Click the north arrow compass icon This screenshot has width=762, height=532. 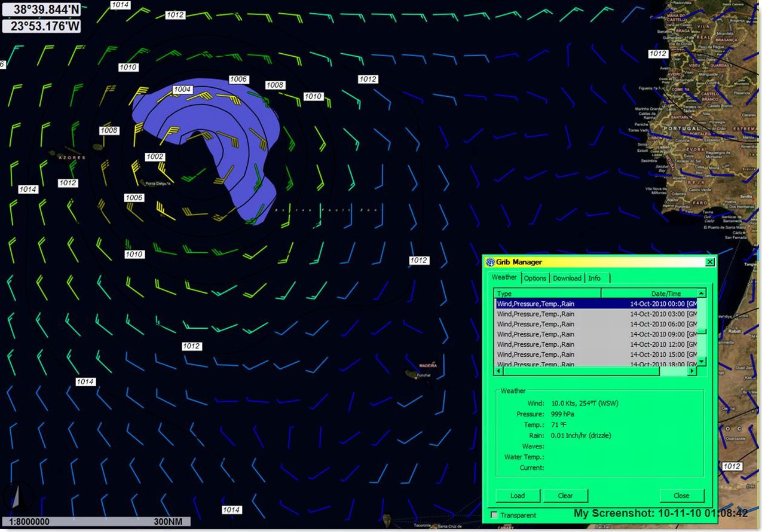tap(16, 496)
